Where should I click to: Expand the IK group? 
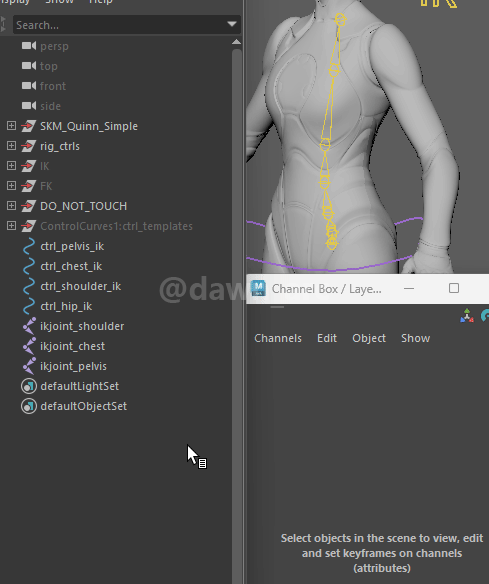click(x=12, y=166)
